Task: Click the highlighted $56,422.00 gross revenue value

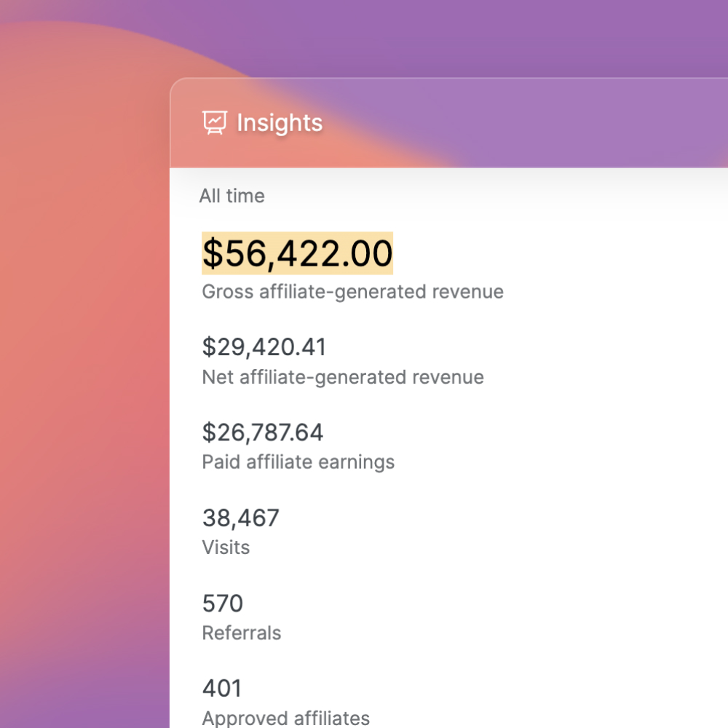Action: [x=297, y=253]
